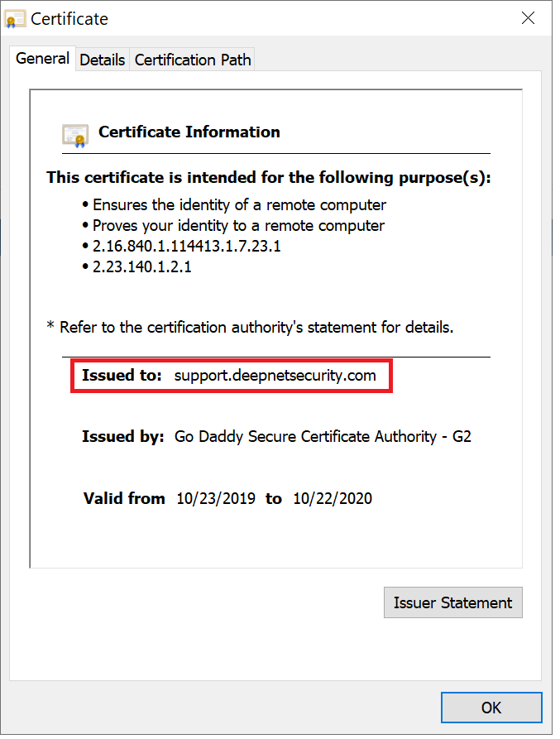
Task: Click the issued-to domain support.deepnetsecurity.com
Action: 275,375
